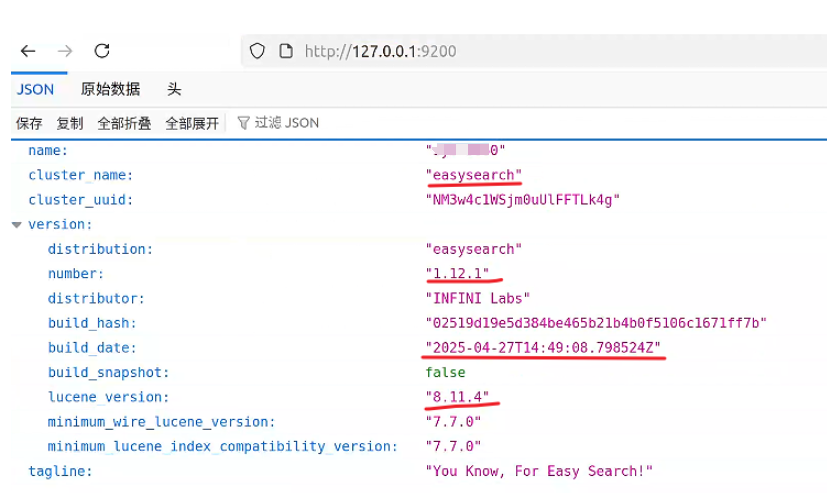827x493 pixels.
Task: Click 全部折叠 to collapse all
Action: [124, 123]
